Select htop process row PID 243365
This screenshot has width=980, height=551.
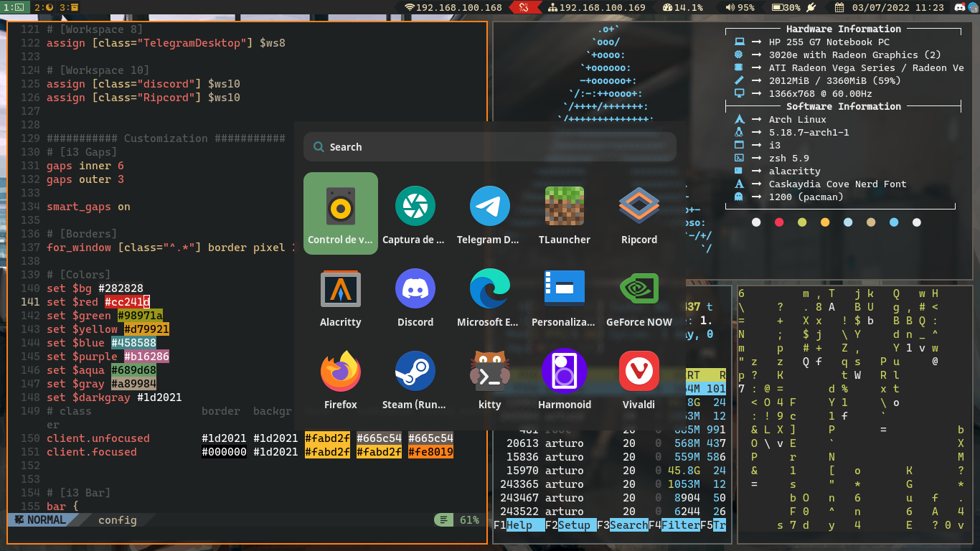pyautogui.click(x=611, y=484)
